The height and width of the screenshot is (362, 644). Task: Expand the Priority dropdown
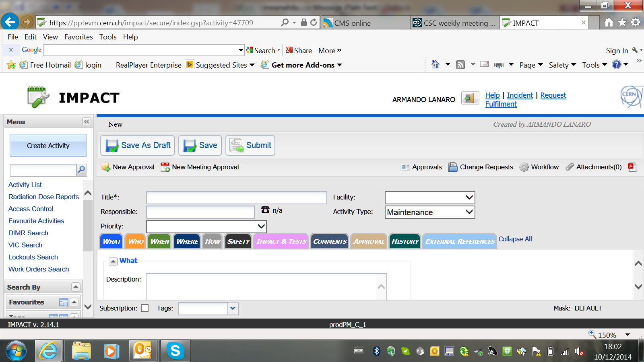(x=206, y=226)
